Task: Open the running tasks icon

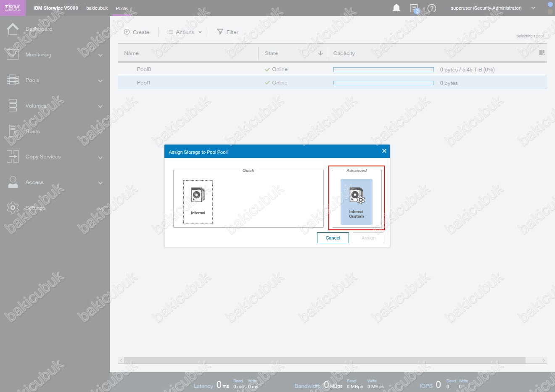Action: [x=414, y=8]
